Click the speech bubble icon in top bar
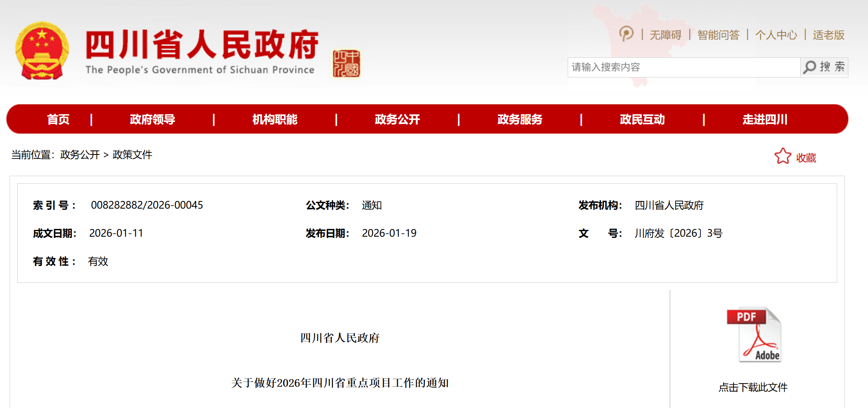This screenshot has height=408, width=868. pos(626,34)
